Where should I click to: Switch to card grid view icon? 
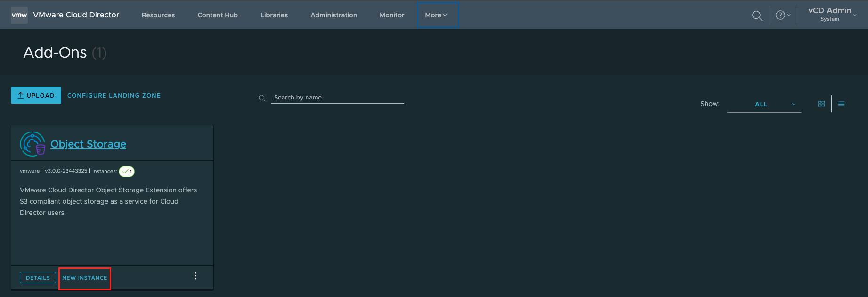click(x=821, y=104)
